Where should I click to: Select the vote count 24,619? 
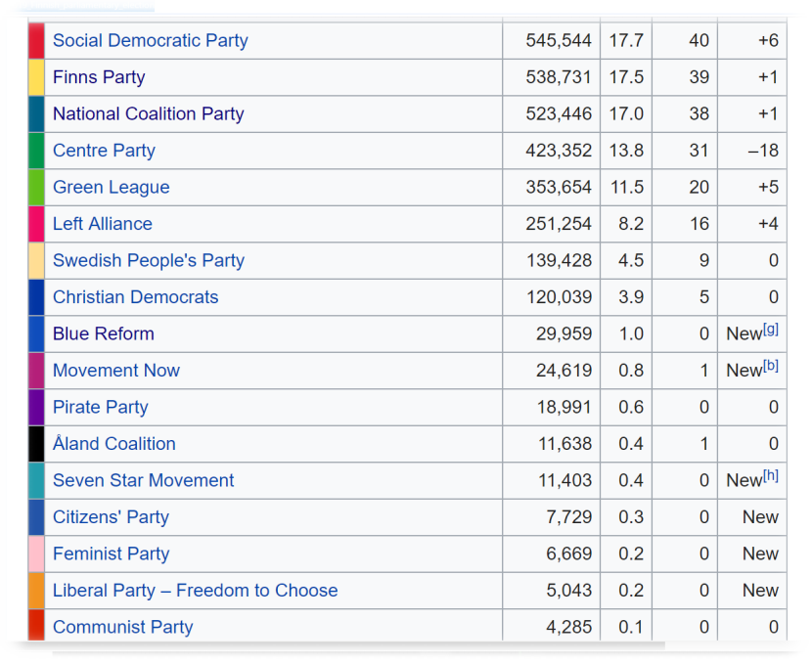tap(564, 371)
